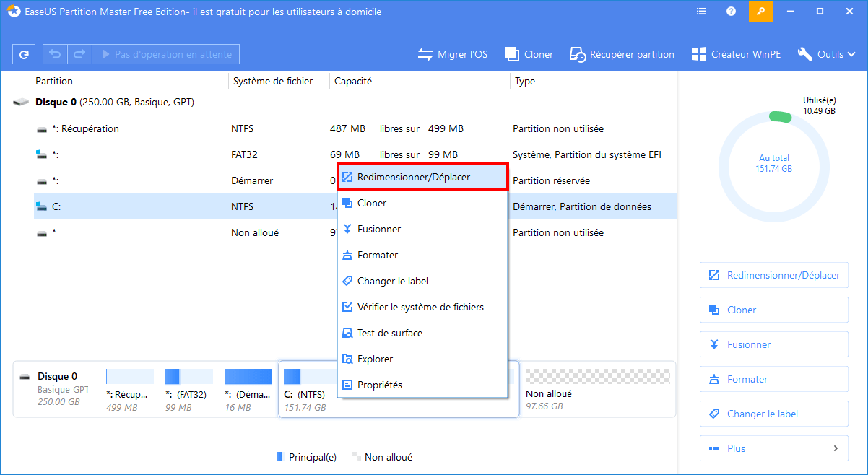Select Vérifier le système de fichiers
868x475 pixels.
[422, 307]
